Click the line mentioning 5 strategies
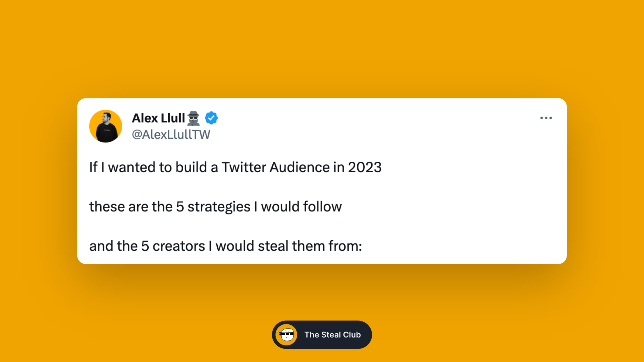 215,207
